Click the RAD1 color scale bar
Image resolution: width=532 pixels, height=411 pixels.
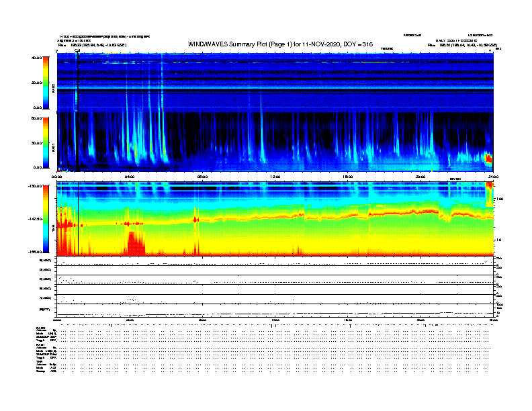click(x=46, y=142)
